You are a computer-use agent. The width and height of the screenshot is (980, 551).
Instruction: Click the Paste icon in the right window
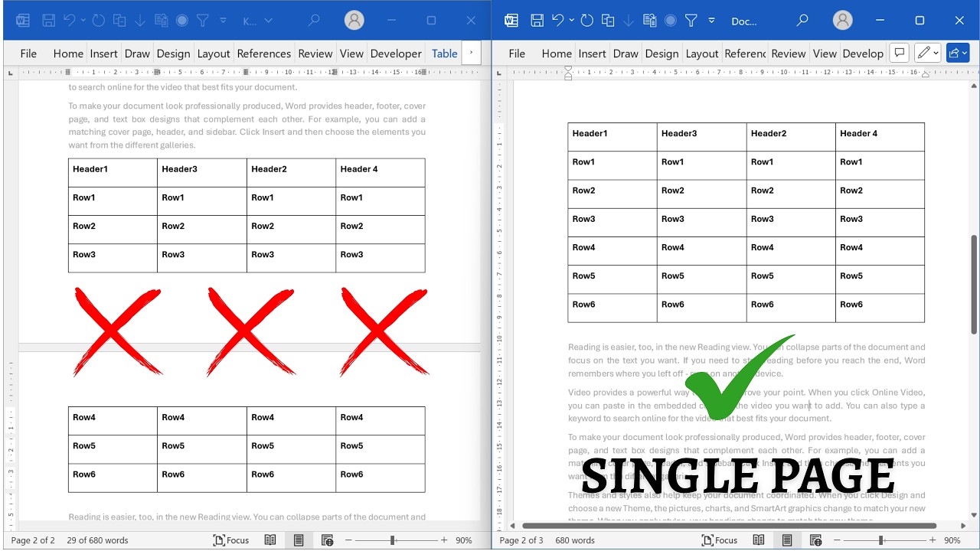click(x=650, y=21)
